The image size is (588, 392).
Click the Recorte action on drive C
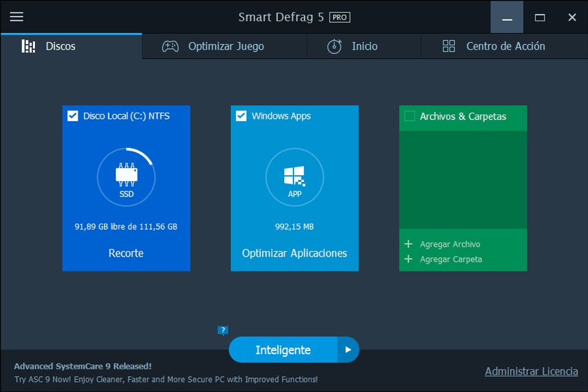tap(126, 253)
